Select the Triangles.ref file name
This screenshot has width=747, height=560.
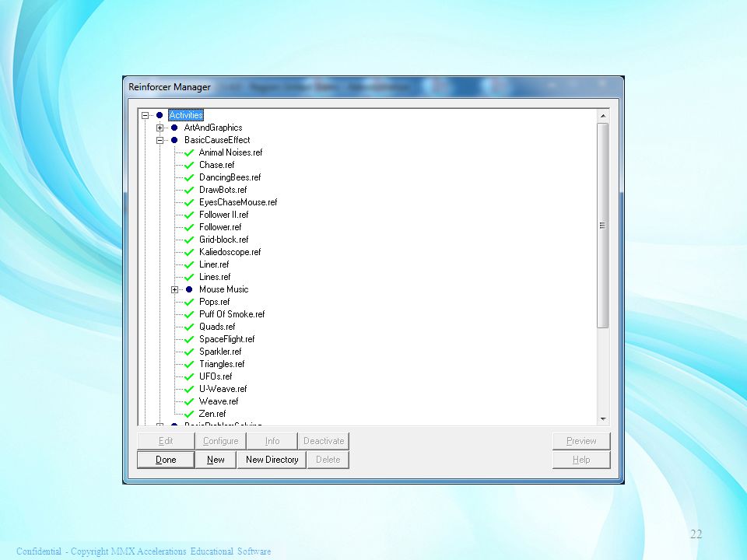(222, 364)
